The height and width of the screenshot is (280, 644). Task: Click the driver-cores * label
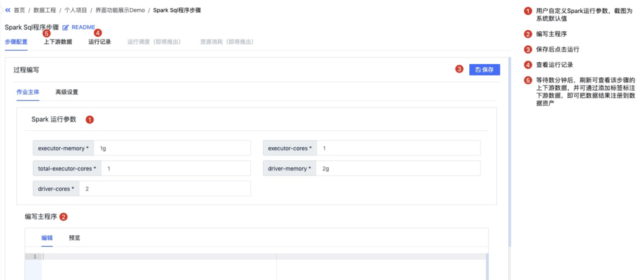coord(56,189)
